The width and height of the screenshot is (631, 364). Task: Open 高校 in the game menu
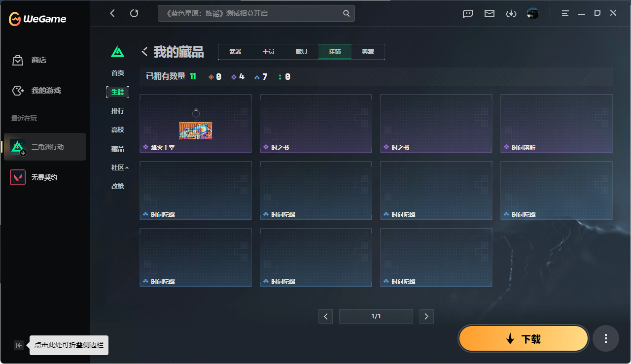pos(118,130)
